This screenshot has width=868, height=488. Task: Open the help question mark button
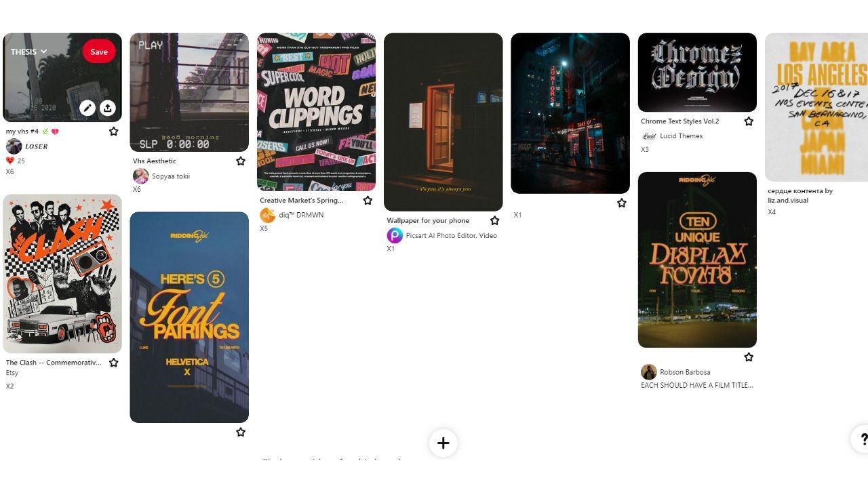tap(861, 439)
